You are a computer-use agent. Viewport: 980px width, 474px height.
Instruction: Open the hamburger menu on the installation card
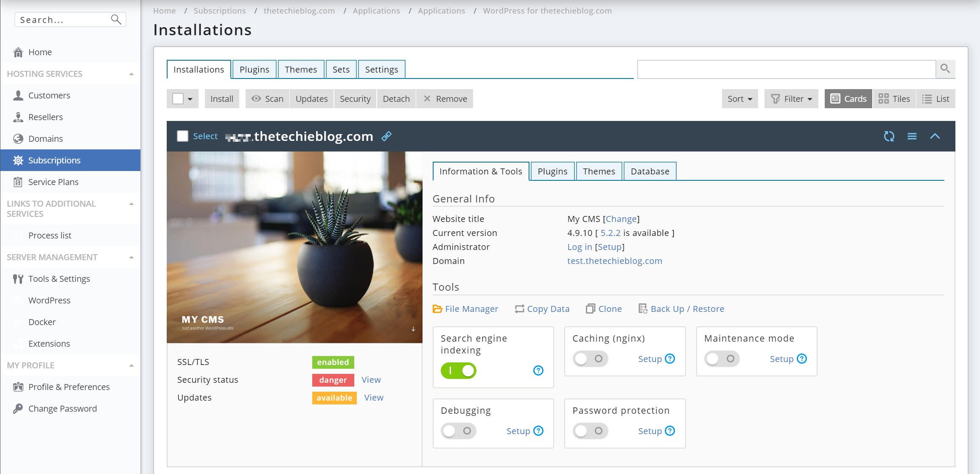point(912,136)
